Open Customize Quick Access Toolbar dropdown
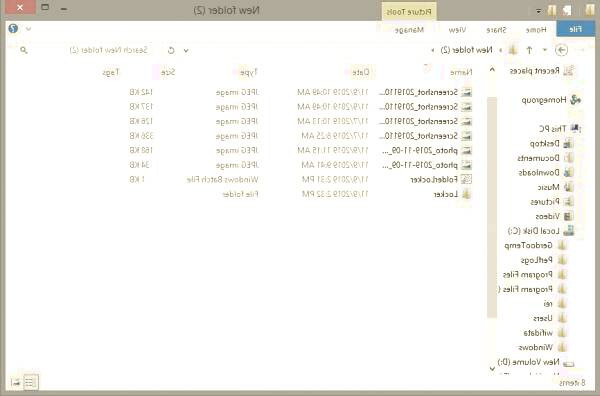 tap(539, 11)
